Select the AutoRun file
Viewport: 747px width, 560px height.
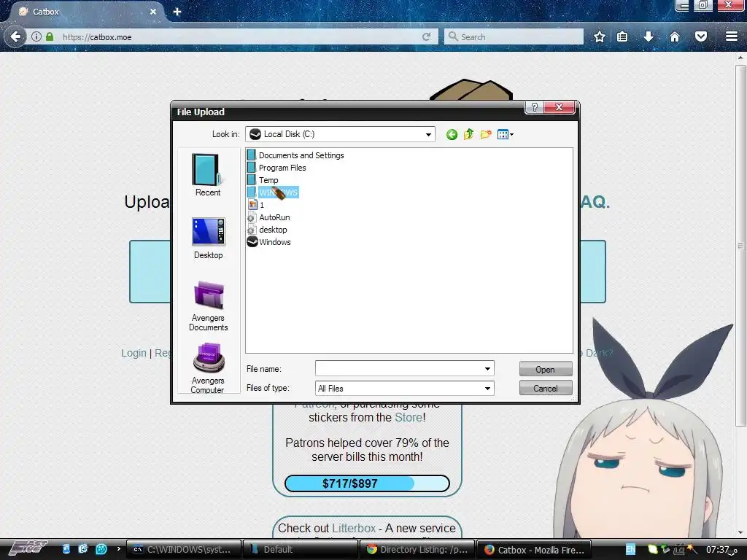pyautogui.click(x=268, y=217)
